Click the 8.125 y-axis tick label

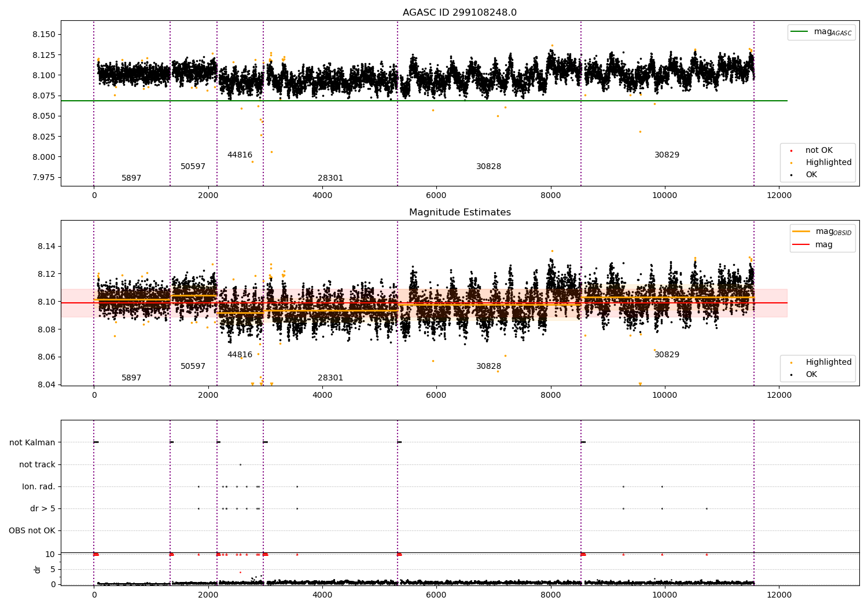point(44,55)
